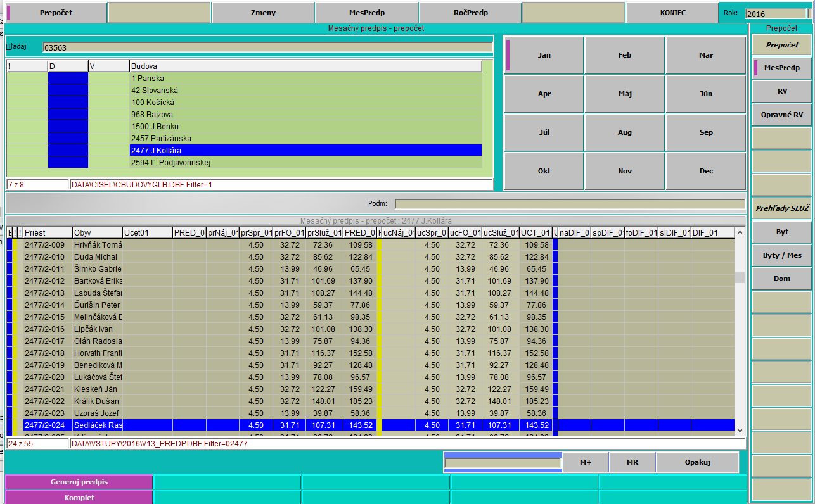Screen dimensions: 815x504
Task: Select the Mar month button
Action: [x=705, y=55]
